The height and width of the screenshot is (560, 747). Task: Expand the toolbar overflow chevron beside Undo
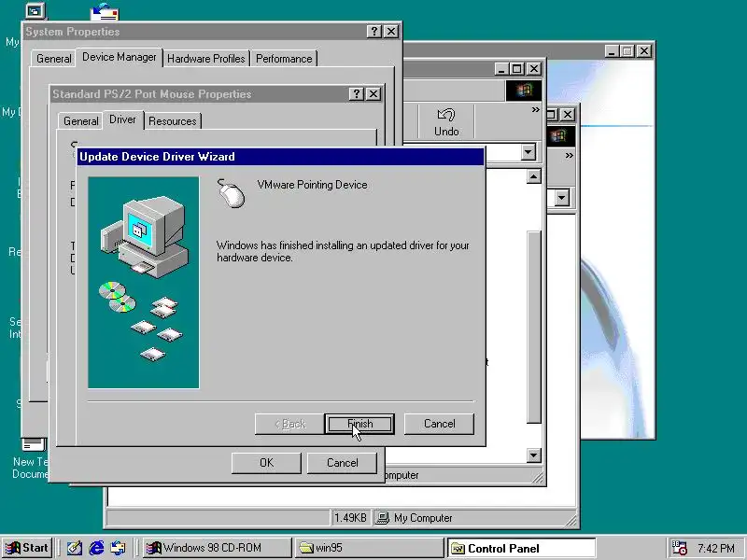coord(535,110)
